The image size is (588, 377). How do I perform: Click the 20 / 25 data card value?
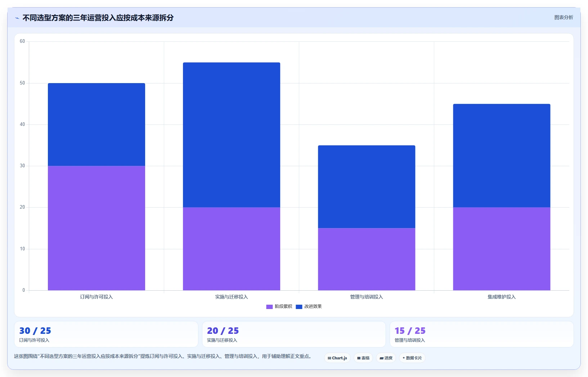(x=223, y=331)
